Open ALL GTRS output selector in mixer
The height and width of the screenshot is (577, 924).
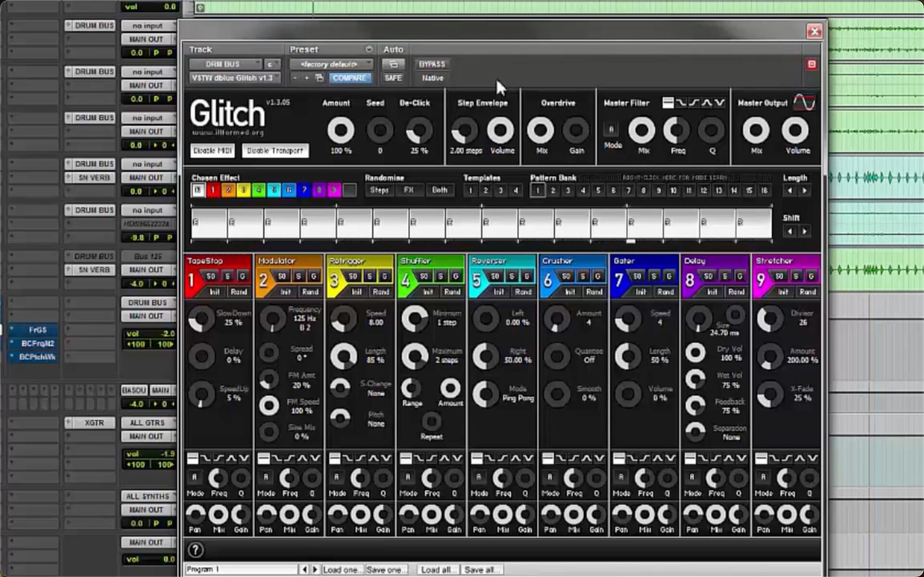pyautogui.click(x=148, y=422)
